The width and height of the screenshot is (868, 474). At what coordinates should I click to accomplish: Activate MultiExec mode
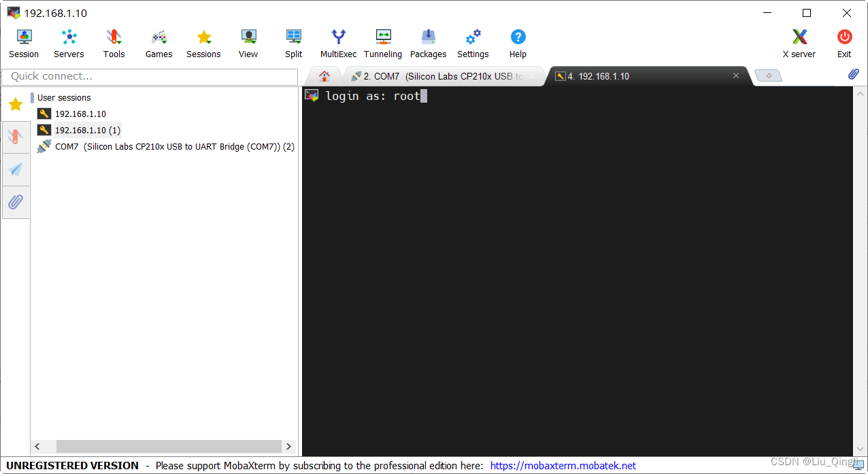click(338, 44)
